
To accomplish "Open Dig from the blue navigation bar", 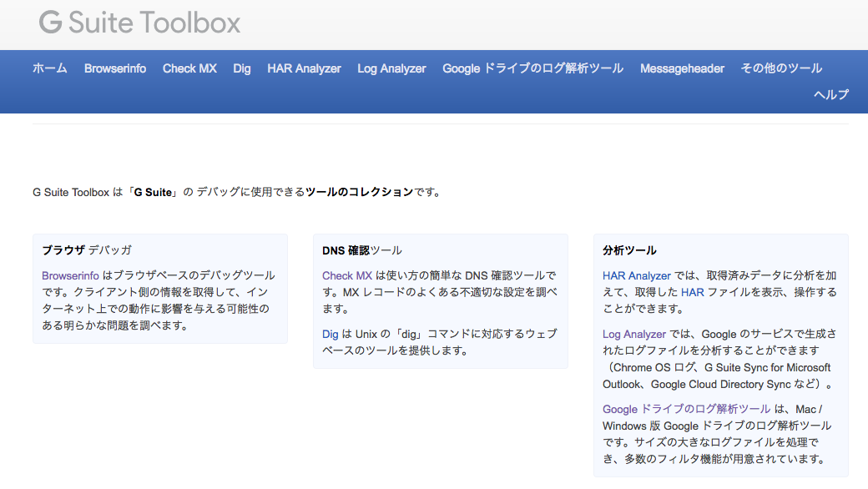I will [x=242, y=68].
